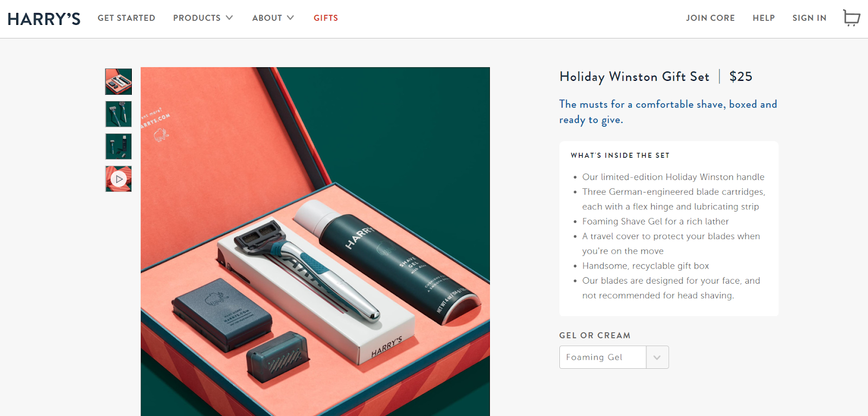Open the shopping cart icon
This screenshot has width=868, height=416.
(851, 18)
